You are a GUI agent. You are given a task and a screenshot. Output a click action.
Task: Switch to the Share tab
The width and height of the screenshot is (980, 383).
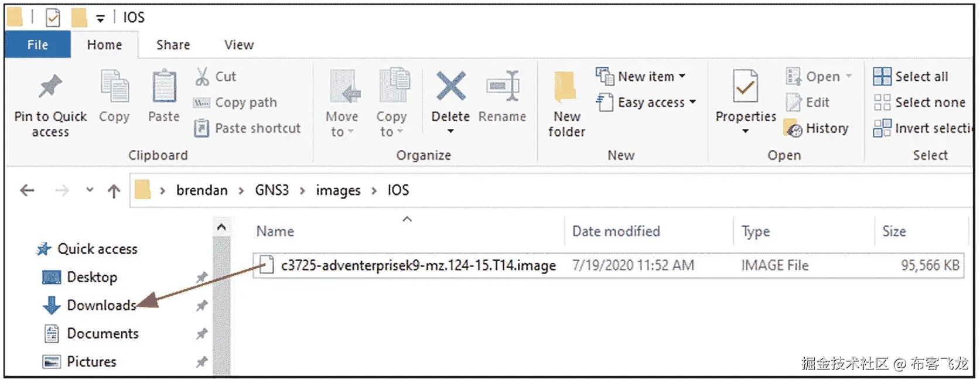tap(172, 45)
